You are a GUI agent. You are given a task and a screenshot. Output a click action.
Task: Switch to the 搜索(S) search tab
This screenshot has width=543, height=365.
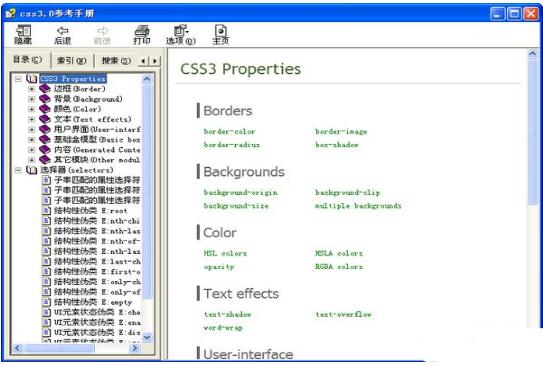(116, 61)
